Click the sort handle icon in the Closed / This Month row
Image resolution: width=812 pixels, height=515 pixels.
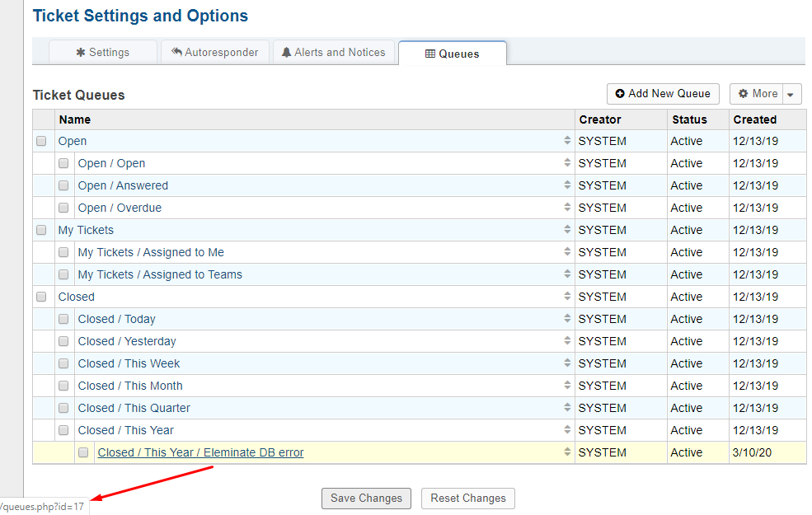point(567,385)
